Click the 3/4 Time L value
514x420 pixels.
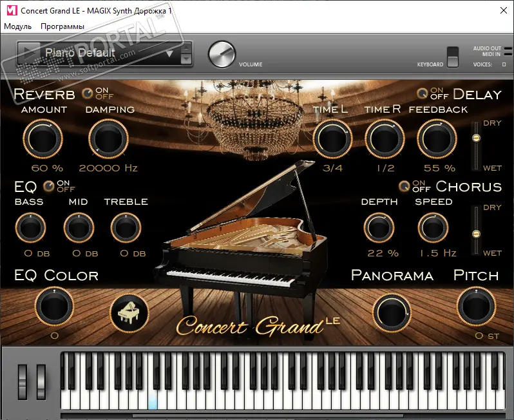(332, 168)
